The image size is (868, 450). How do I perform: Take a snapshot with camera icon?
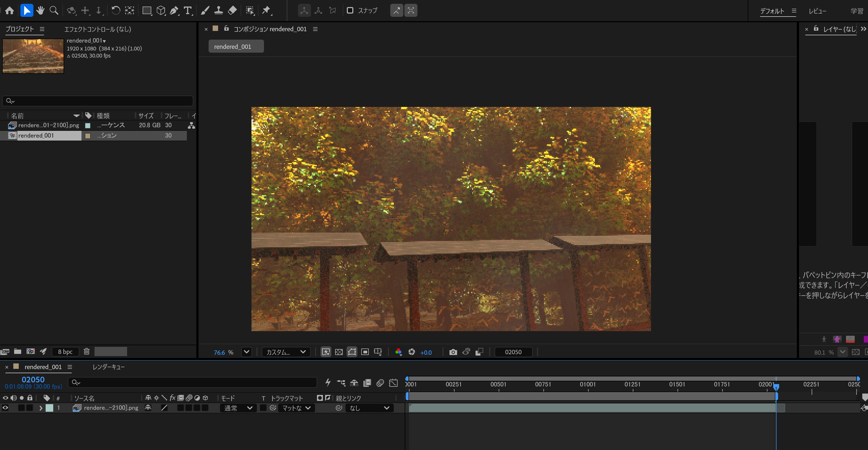(x=453, y=352)
